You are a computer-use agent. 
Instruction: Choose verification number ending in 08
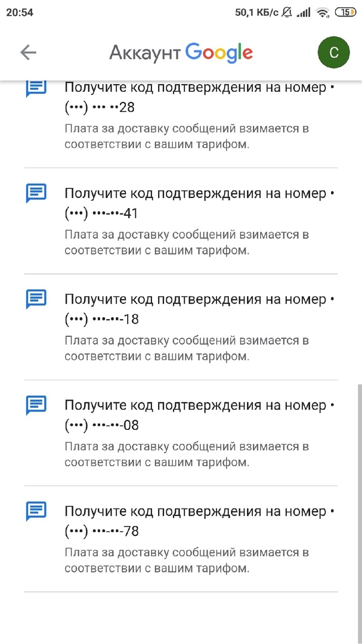point(197,416)
